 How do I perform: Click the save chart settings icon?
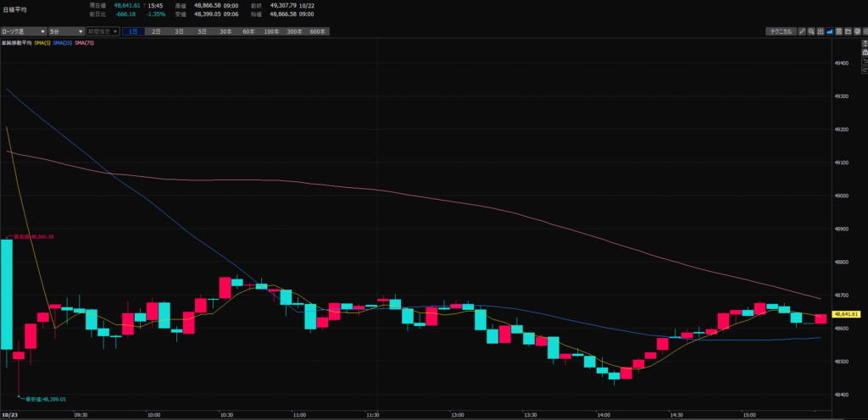point(839,31)
